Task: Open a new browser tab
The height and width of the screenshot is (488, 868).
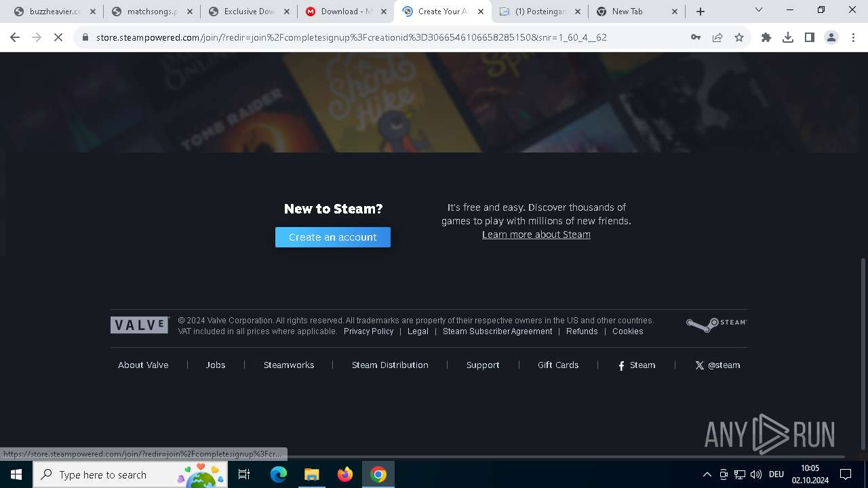Action: pos(701,12)
